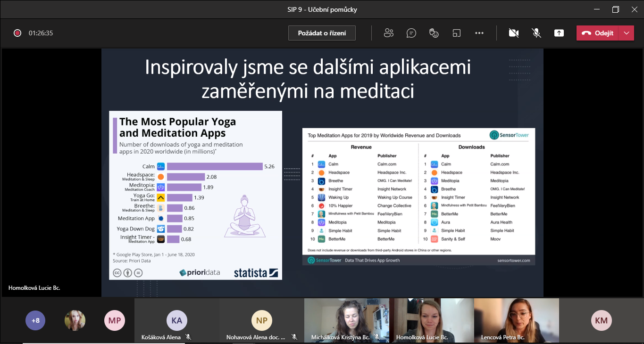The width and height of the screenshot is (644, 344).
Task: Click the prioridata logo on the chart
Action: pyautogui.click(x=200, y=272)
